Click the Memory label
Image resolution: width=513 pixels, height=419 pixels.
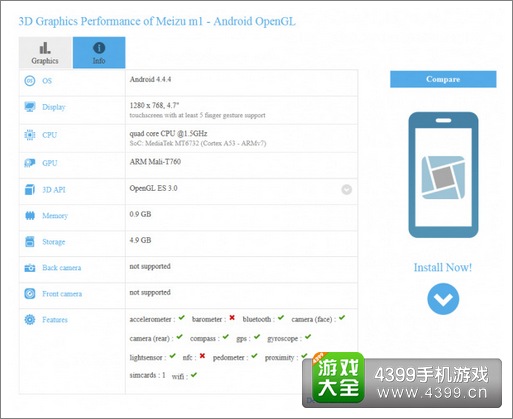(55, 216)
